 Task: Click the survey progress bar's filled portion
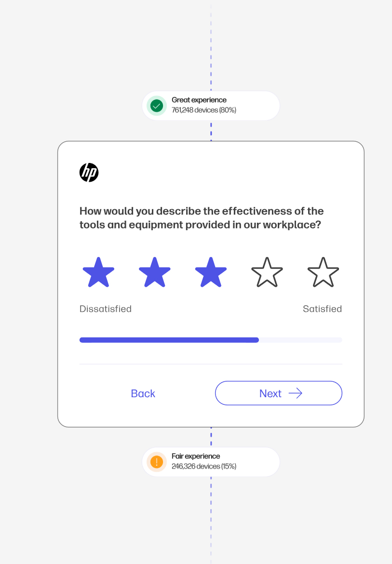(169, 340)
